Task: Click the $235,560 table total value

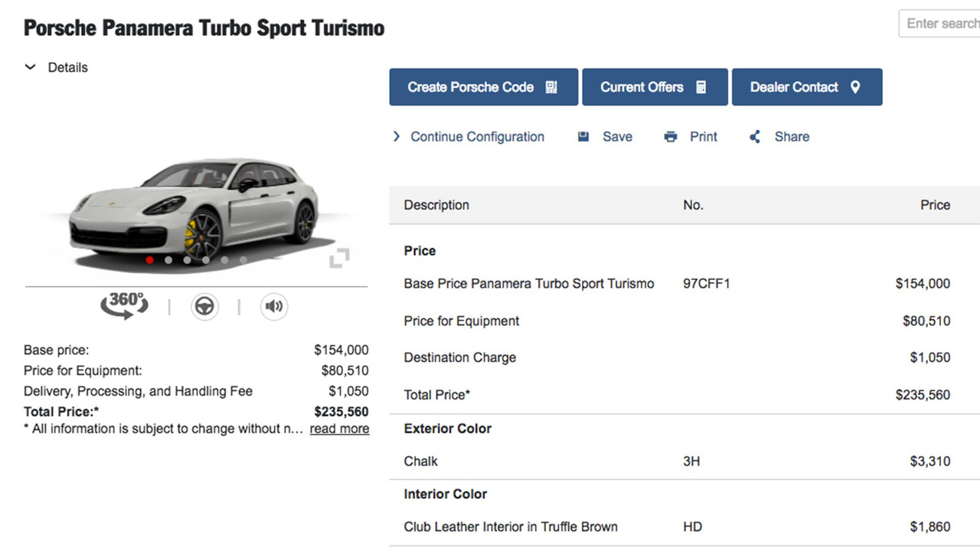Action: point(923,395)
